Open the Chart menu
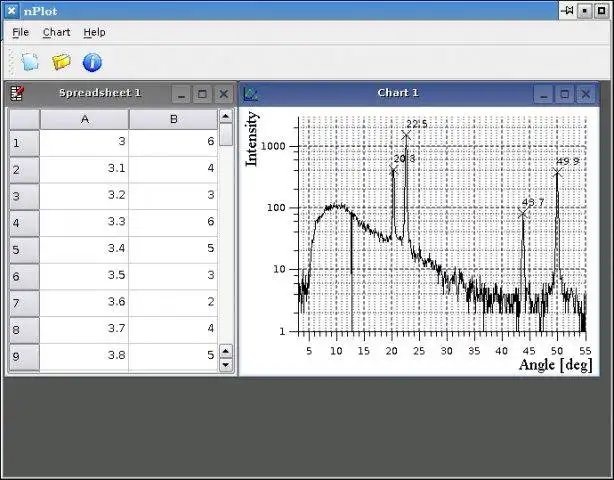Screen dimensions: 614x480 [x=56, y=32]
